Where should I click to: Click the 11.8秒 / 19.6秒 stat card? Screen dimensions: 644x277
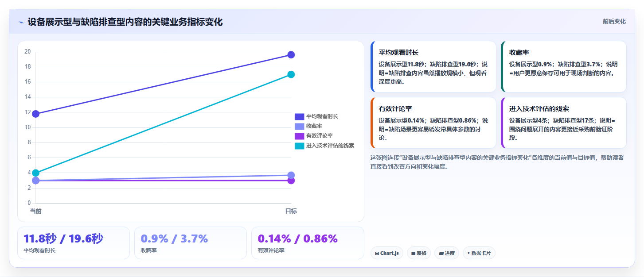[x=74, y=243]
